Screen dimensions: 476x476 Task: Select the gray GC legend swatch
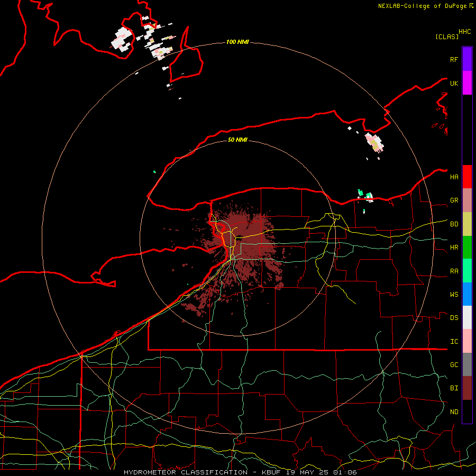467,364
